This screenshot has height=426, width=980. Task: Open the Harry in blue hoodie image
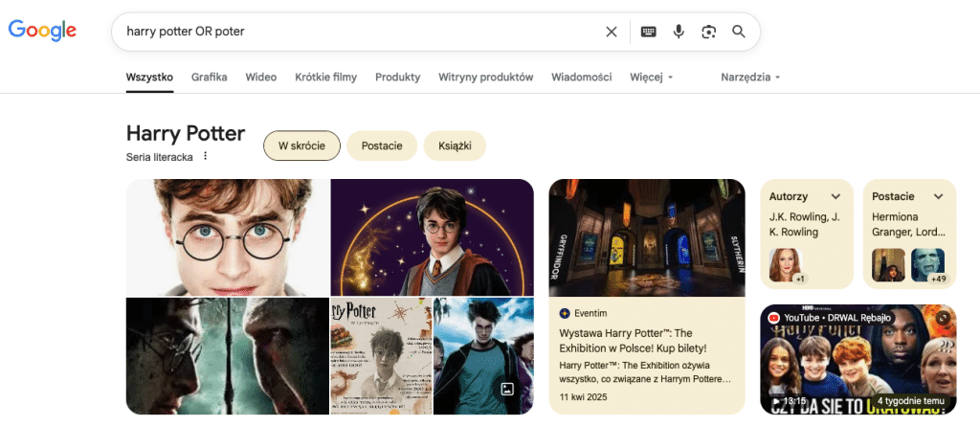point(483,356)
